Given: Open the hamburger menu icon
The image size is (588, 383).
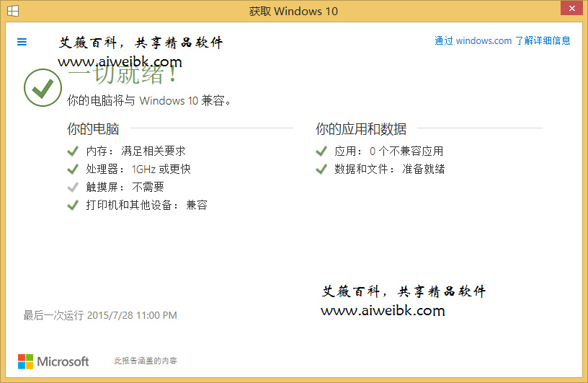Looking at the screenshot, I should [x=22, y=42].
